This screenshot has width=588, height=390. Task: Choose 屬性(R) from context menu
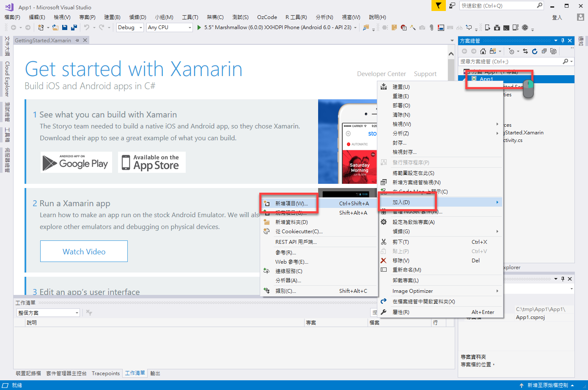pos(440,312)
